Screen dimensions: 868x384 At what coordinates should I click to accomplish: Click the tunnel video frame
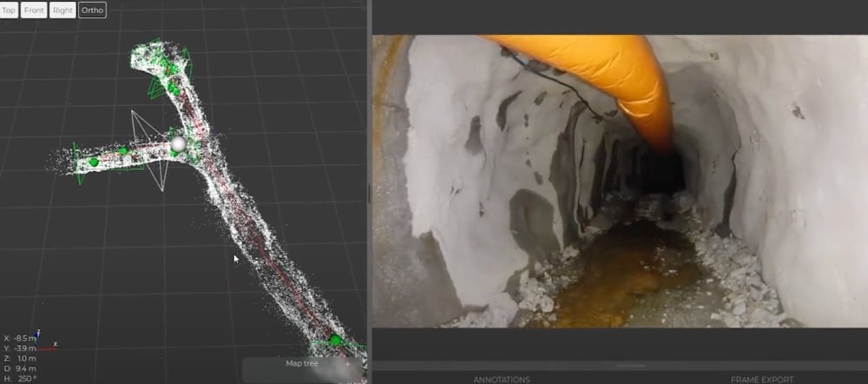click(620, 181)
